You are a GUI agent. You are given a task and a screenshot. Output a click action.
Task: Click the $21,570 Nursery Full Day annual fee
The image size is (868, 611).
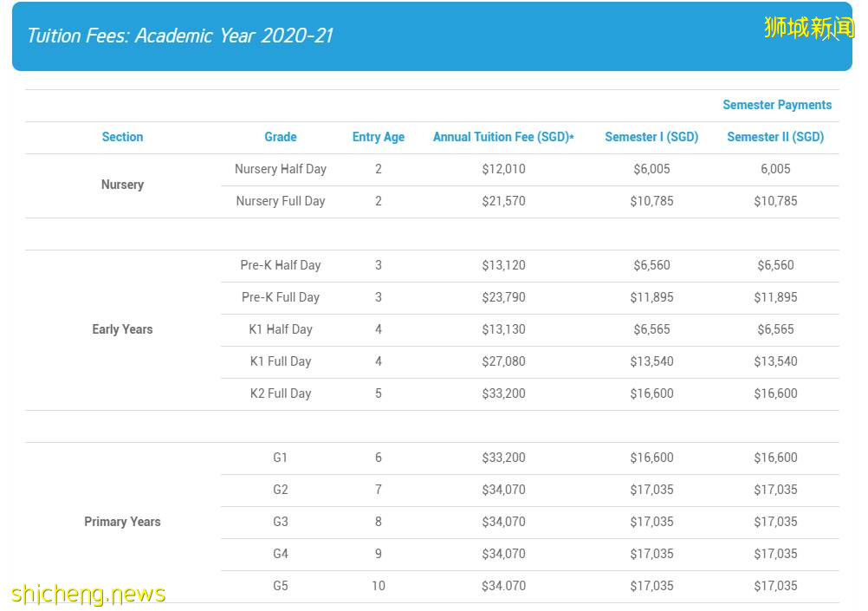click(x=503, y=201)
